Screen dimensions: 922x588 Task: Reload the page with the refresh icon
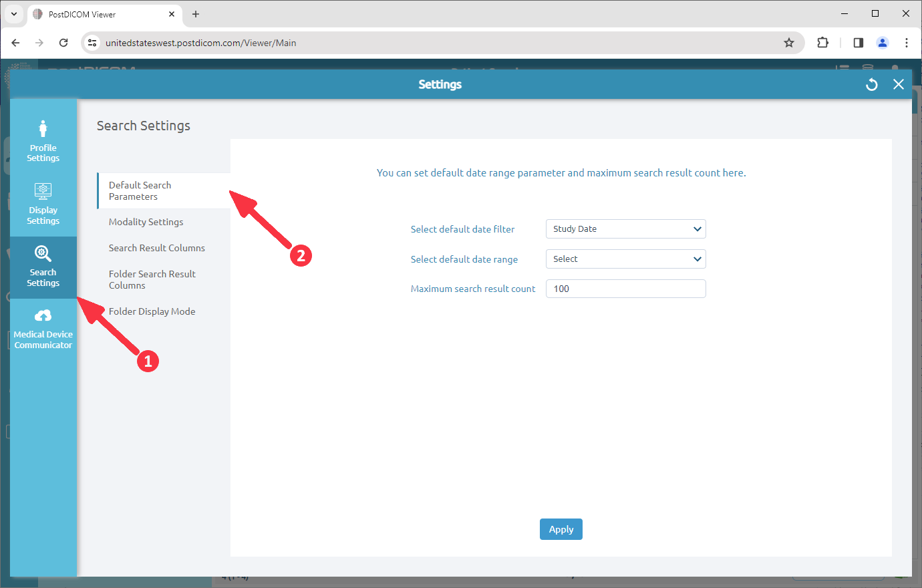coord(63,42)
